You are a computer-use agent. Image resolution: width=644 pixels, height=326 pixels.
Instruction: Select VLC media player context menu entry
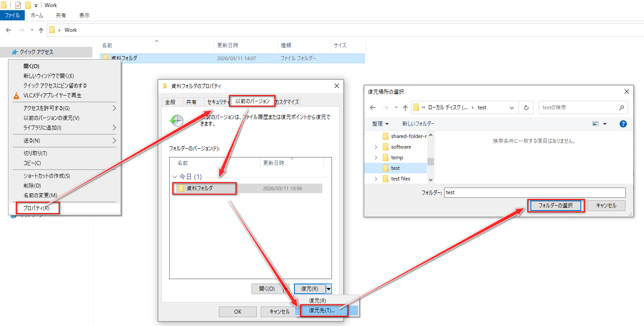pos(52,95)
